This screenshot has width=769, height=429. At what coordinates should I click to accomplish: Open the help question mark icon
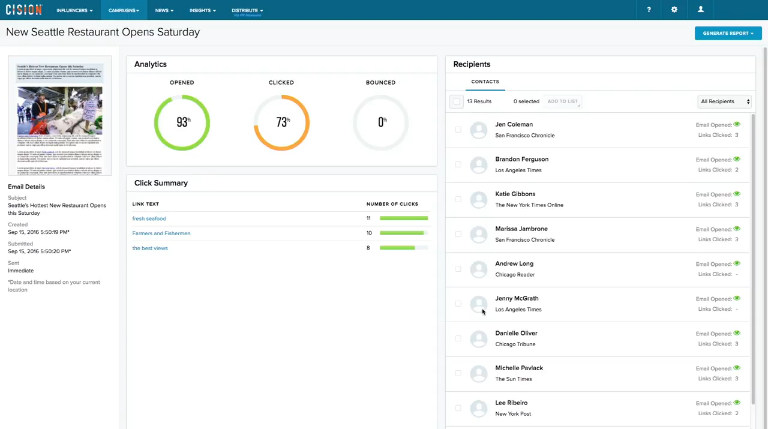[x=649, y=9]
